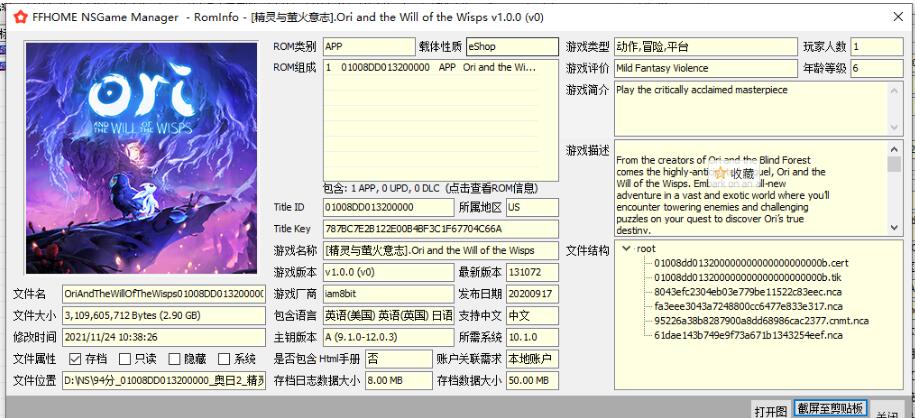Select 8043efc2304eb03e779be11522c83eec.nca tree entry
Viewport: 915px width, 418px height.
748,291
